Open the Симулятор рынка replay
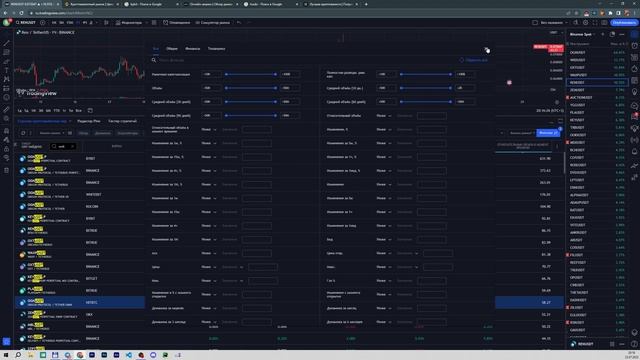This screenshot has height=360, width=640. (x=212, y=23)
